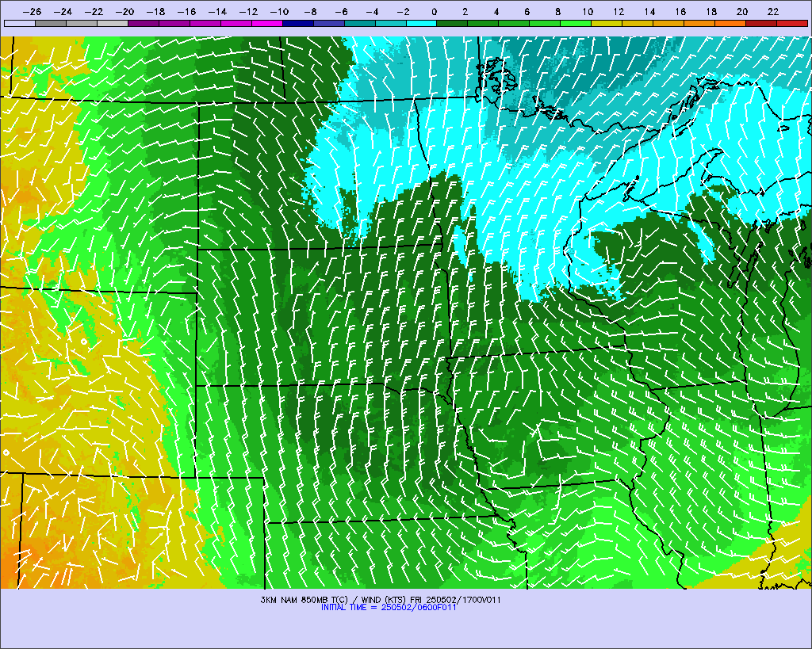The height and width of the screenshot is (649, 812).
Task: Click the blue 'INITIAL TIME = 250502/0600F011' text
Action: click(389, 608)
